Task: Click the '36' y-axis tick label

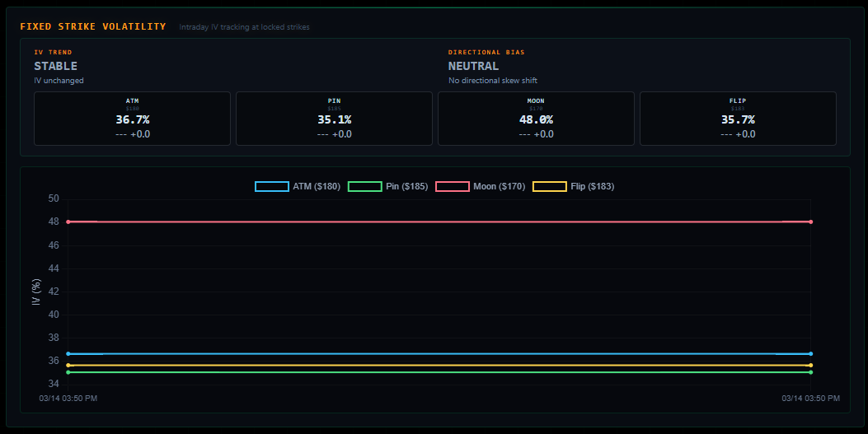Action: tap(54, 361)
